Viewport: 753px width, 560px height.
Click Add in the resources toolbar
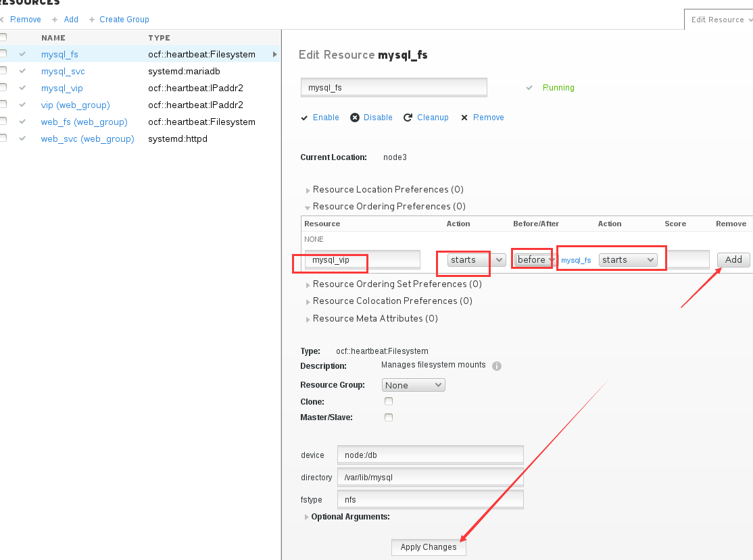[x=71, y=20]
